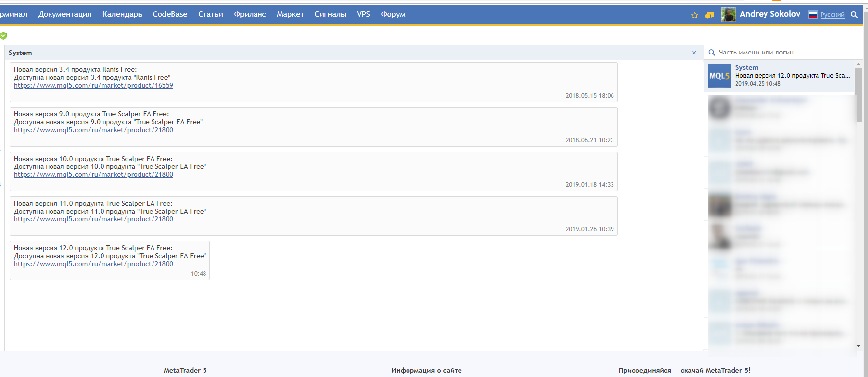Select MQL5 System avatar in contacts
This screenshot has width=868, height=377.
(x=719, y=76)
